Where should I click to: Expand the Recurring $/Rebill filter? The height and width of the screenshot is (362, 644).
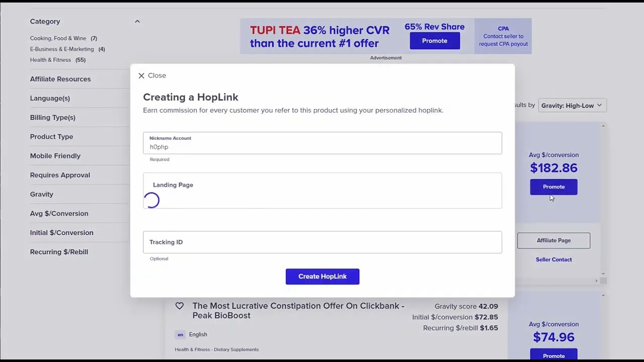point(59,252)
